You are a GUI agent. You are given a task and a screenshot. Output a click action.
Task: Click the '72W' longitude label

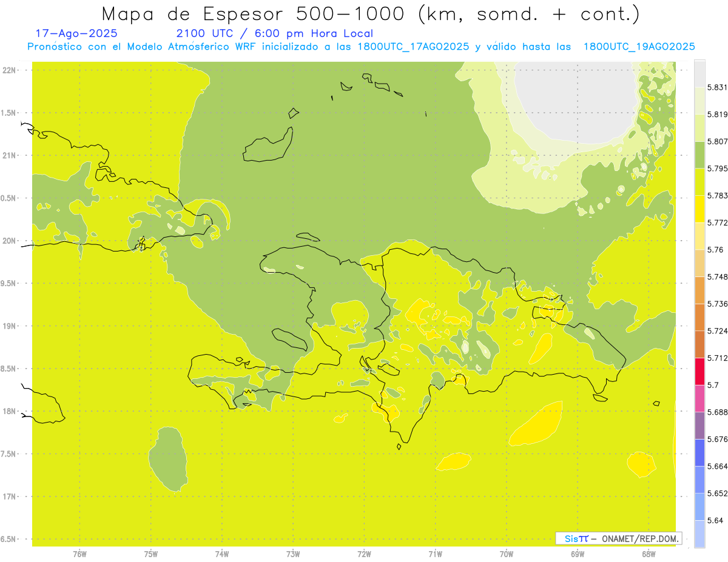coord(364,554)
